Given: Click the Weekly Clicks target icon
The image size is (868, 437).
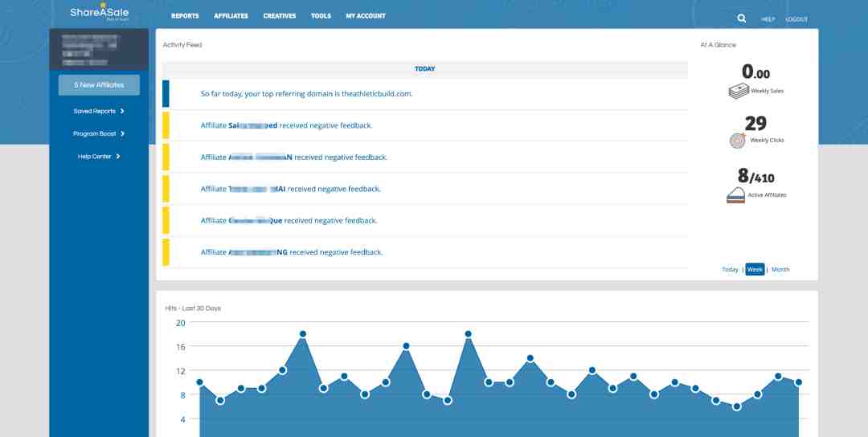Looking at the screenshot, I should pos(737,141).
